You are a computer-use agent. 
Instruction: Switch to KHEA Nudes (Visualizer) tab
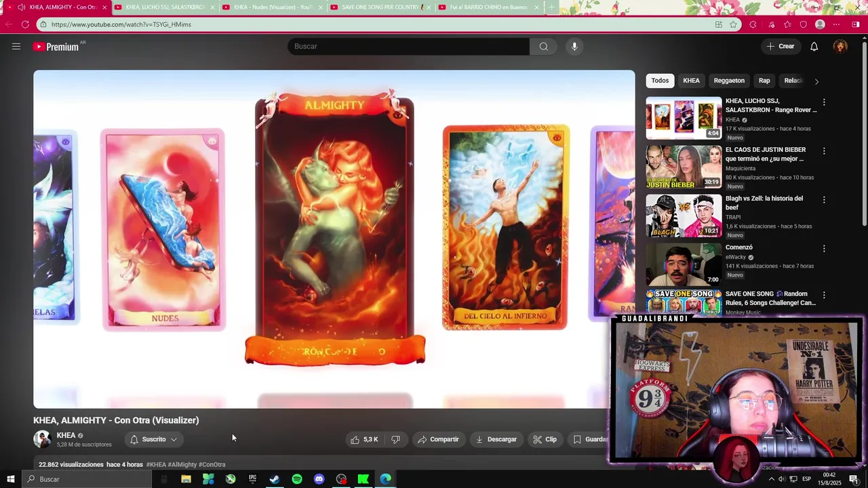(273, 7)
